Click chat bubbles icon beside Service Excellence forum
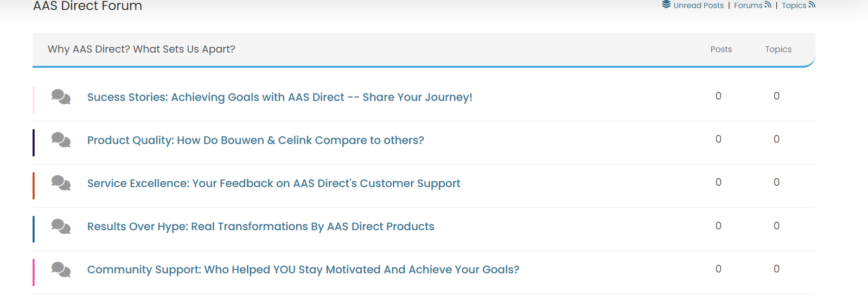Screen dimensions: 868x296 61,183
